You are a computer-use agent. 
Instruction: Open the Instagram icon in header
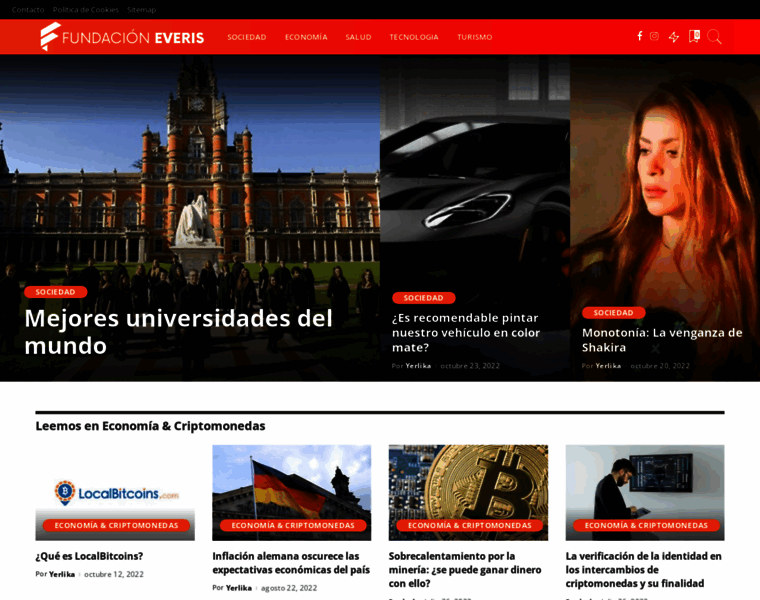[x=654, y=36]
